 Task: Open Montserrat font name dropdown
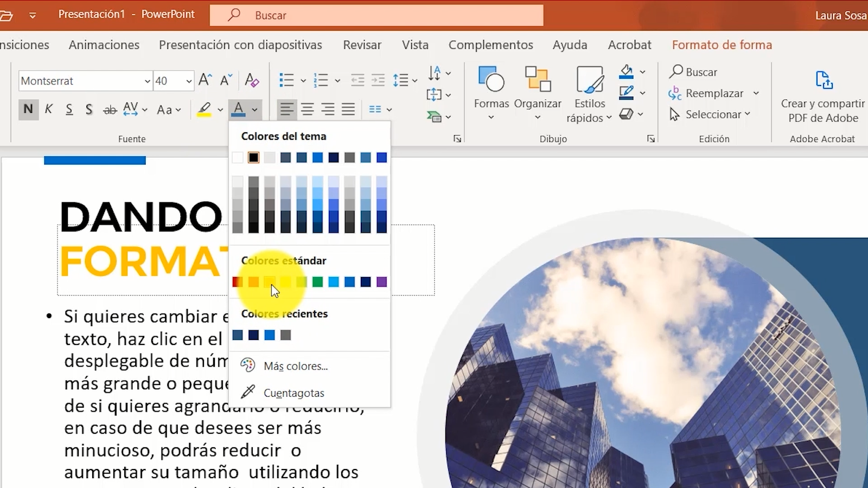click(x=147, y=81)
